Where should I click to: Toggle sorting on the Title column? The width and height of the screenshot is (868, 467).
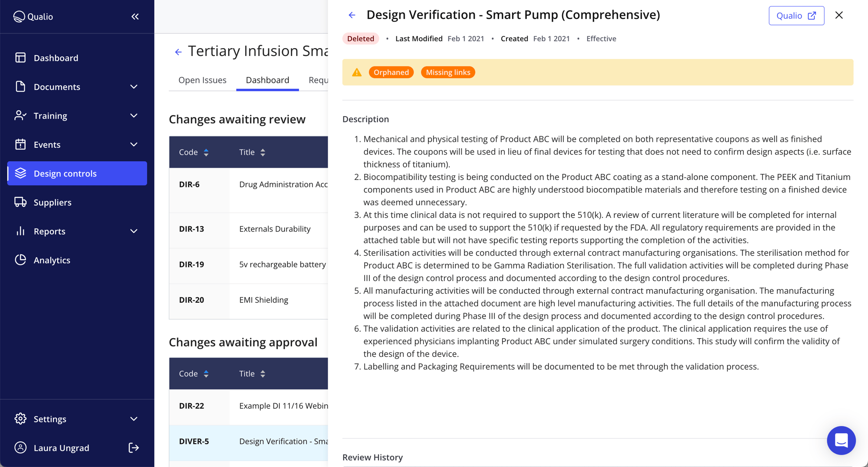click(x=263, y=152)
